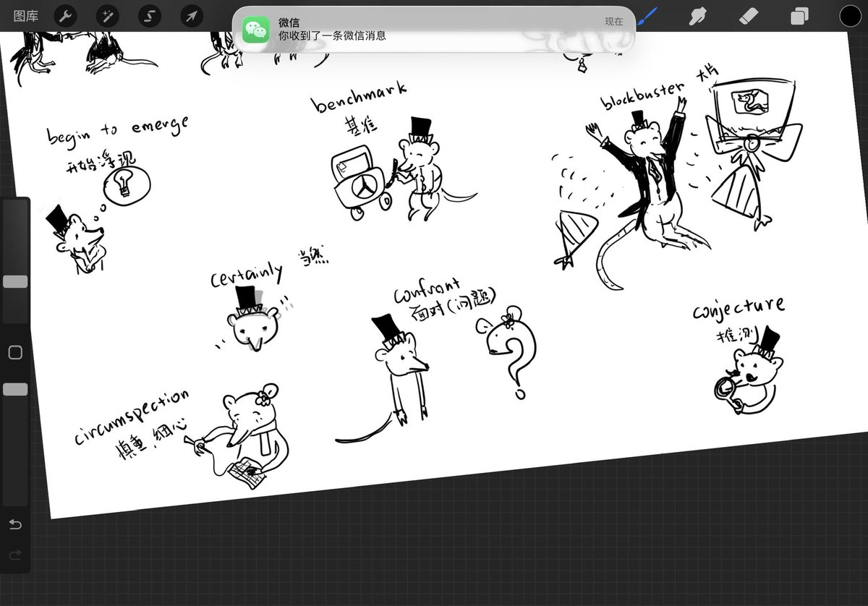
Task: Tap the handwritten word conjecture
Action: pos(738,309)
